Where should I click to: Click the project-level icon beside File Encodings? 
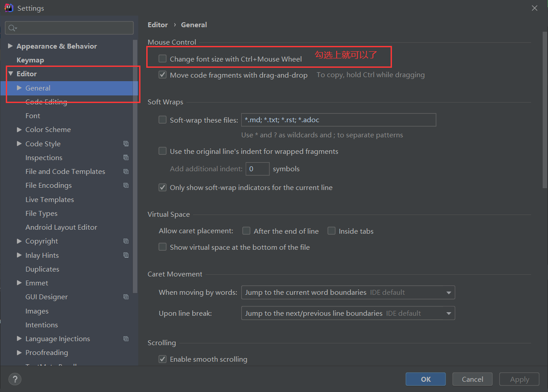[126, 185]
